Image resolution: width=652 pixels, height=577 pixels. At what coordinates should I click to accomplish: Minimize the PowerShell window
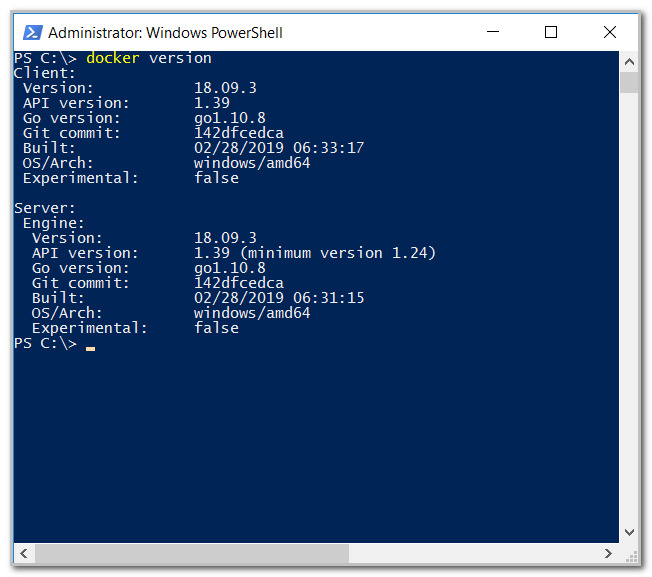coord(493,32)
